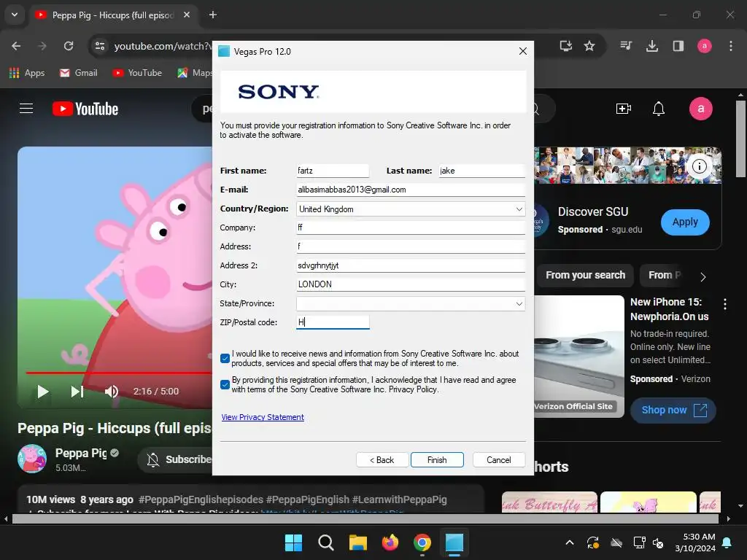The width and height of the screenshot is (747, 560).
Task: Open options for Verizon ad card
Action: point(724,304)
